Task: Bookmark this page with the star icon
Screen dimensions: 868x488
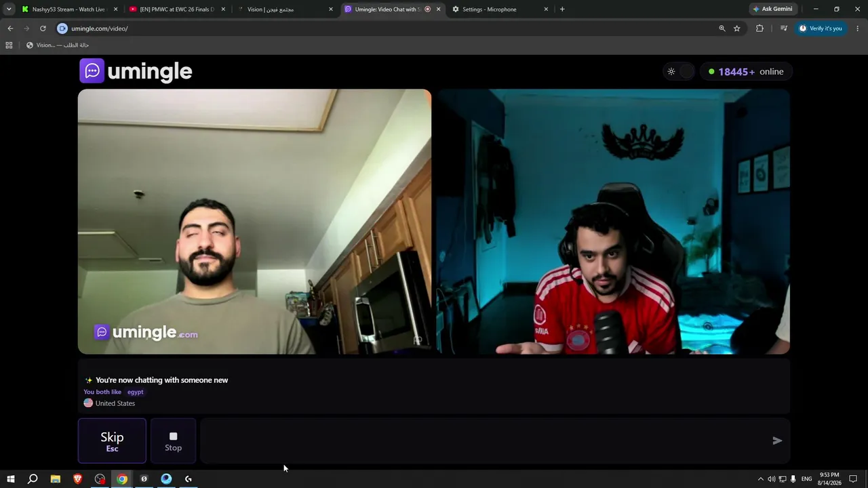Action: tap(737, 28)
